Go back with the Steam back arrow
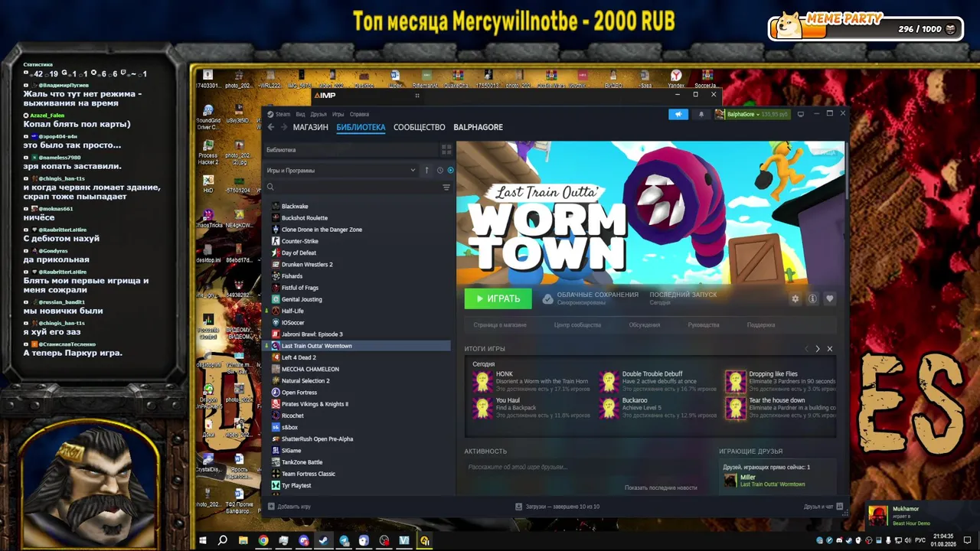This screenshot has width=980, height=551. 270,127
